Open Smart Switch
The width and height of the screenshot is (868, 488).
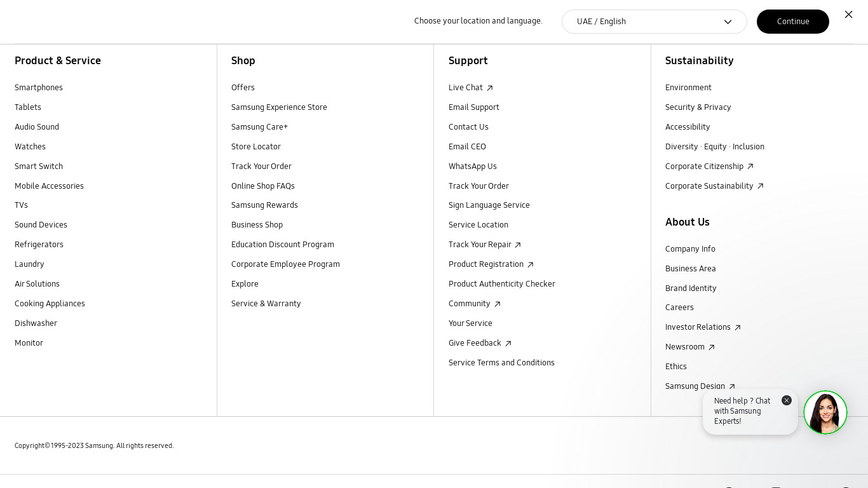[39, 166]
